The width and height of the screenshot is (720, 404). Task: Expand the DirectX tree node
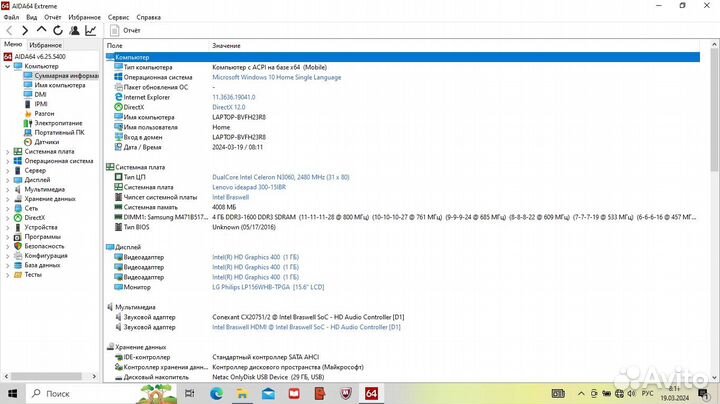point(7,218)
